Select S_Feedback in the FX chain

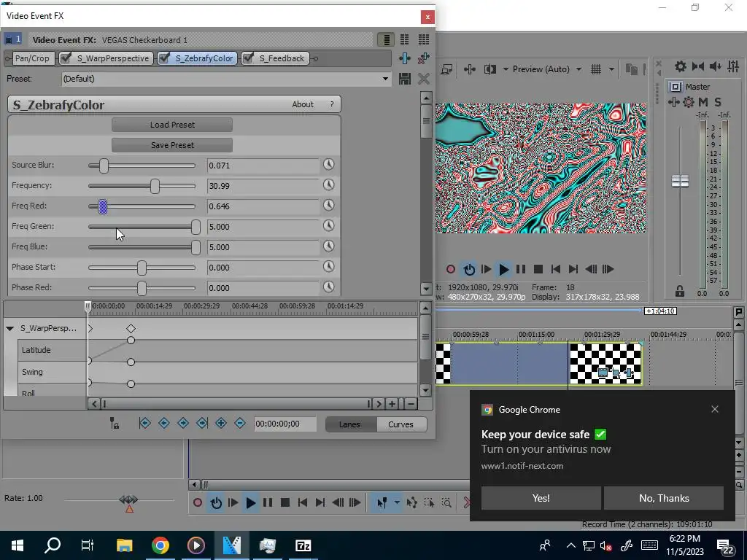click(282, 58)
